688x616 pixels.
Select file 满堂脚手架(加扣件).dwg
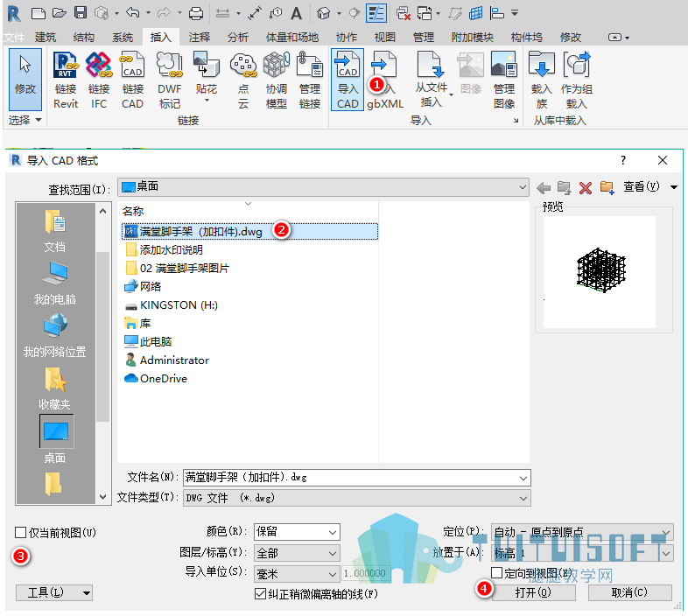pos(249,231)
